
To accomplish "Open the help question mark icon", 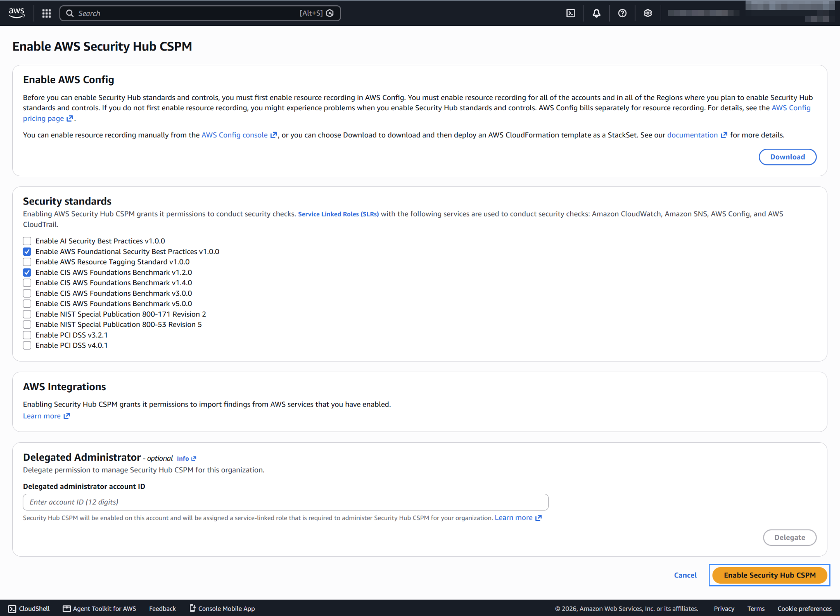I will 622,14.
